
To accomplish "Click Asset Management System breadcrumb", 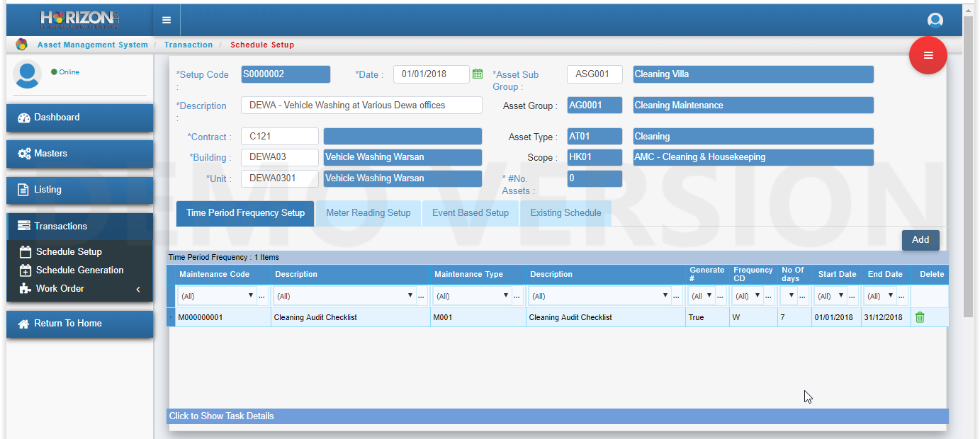I will point(93,45).
